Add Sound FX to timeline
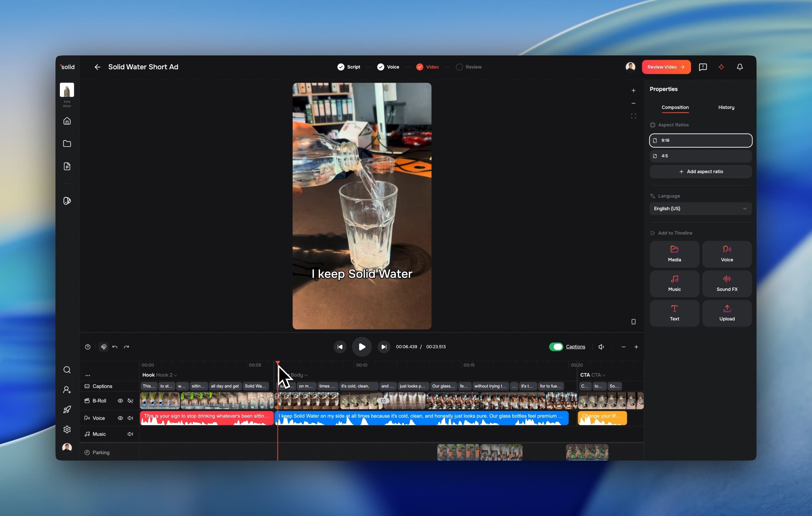Screen dimensions: 812x516 point(727,284)
